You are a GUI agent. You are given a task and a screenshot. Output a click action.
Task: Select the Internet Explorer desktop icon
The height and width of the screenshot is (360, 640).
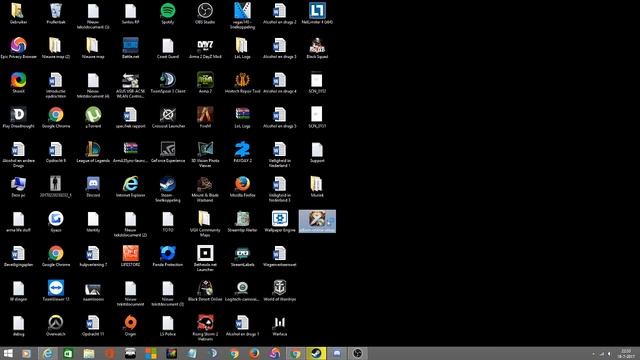131,184
